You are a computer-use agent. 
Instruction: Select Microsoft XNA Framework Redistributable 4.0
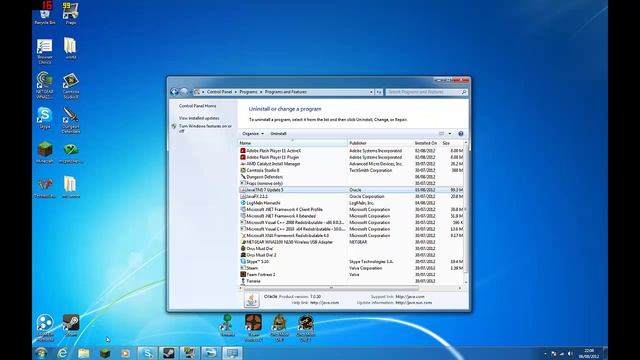click(x=351, y=236)
